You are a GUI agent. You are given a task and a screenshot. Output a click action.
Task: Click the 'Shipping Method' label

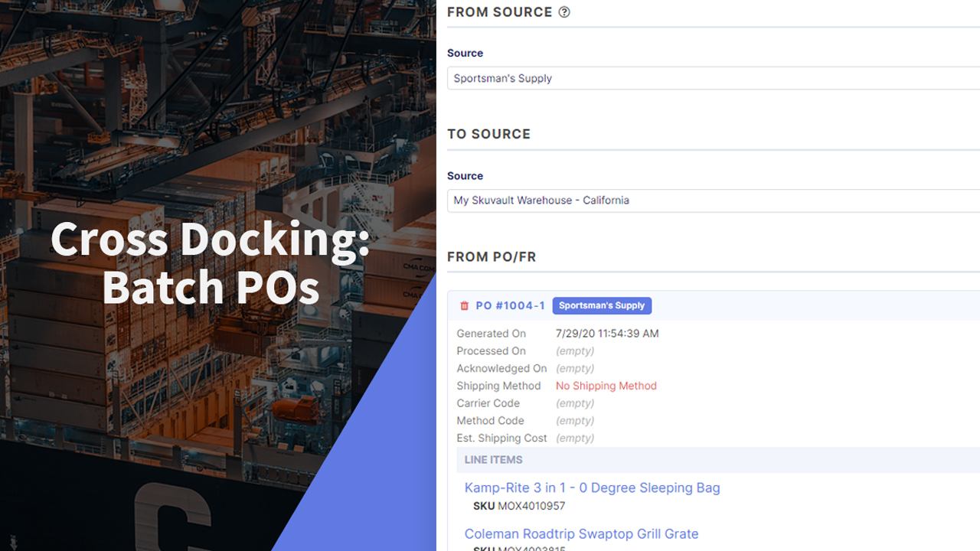498,386
